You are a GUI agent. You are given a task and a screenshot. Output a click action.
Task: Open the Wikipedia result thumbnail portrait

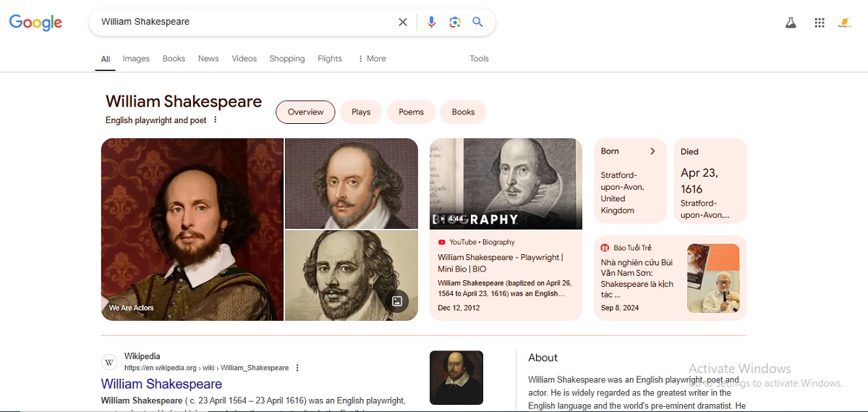tap(456, 377)
